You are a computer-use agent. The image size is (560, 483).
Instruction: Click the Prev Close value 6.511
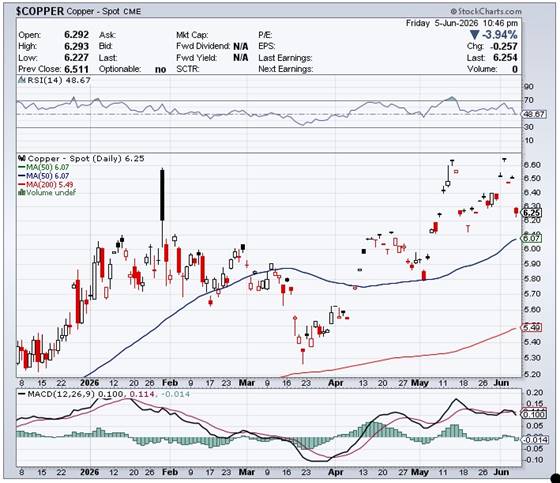pyautogui.click(x=76, y=69)
